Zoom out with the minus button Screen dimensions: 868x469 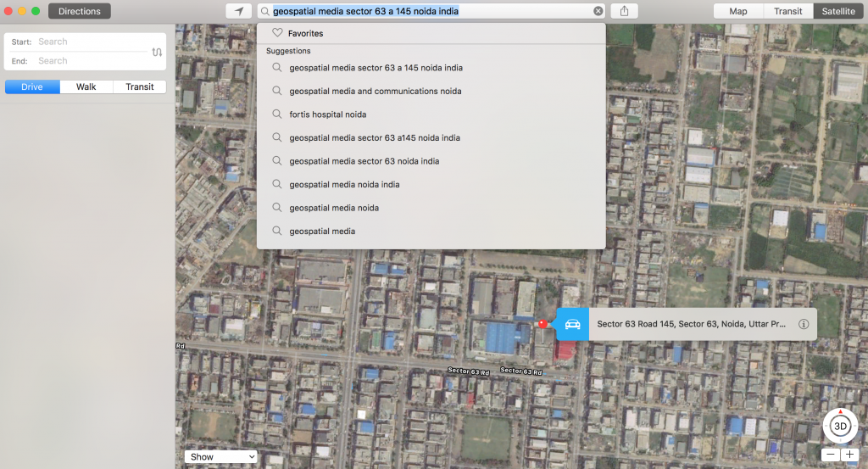click(831, 455)
